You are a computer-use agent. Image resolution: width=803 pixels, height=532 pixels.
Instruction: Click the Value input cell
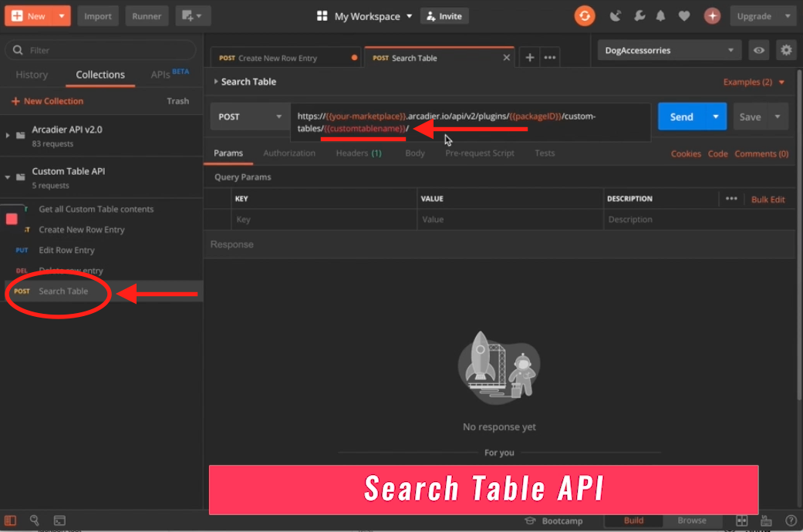tap(510, 219)
